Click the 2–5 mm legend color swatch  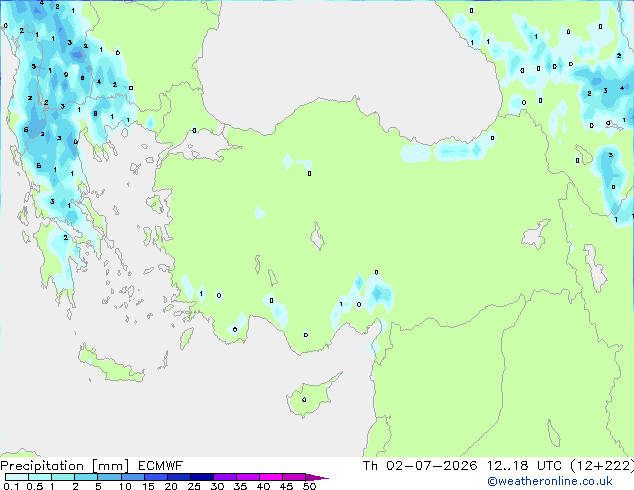click(86, 477)
